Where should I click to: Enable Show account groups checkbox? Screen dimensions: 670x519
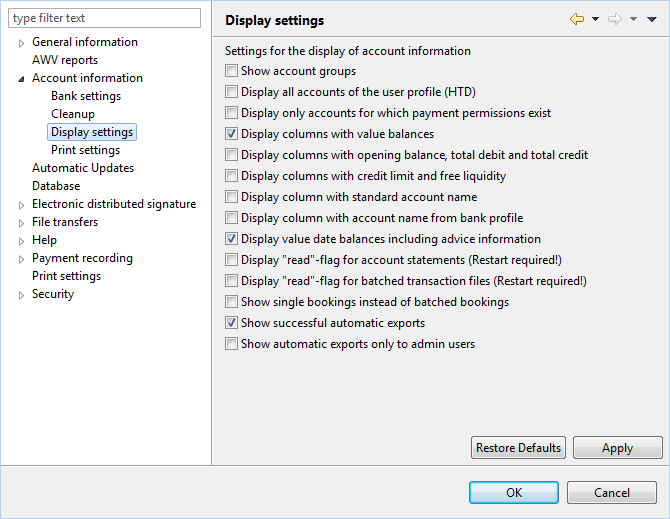(231, 70)
